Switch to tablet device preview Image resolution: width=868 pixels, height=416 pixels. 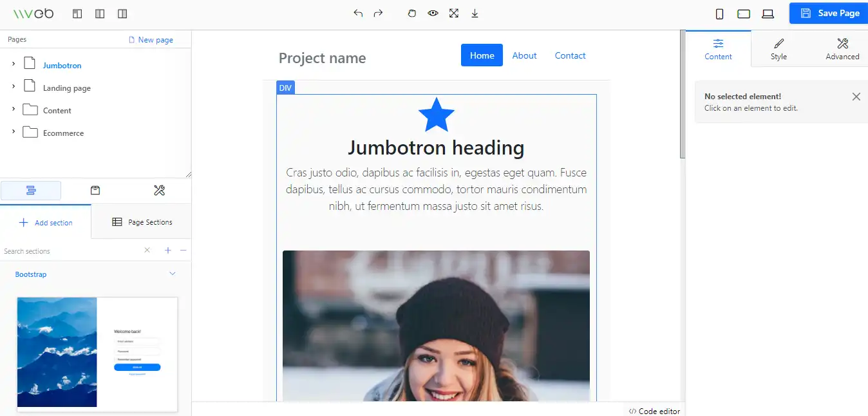pyautogui.click(x=744, y=13)
